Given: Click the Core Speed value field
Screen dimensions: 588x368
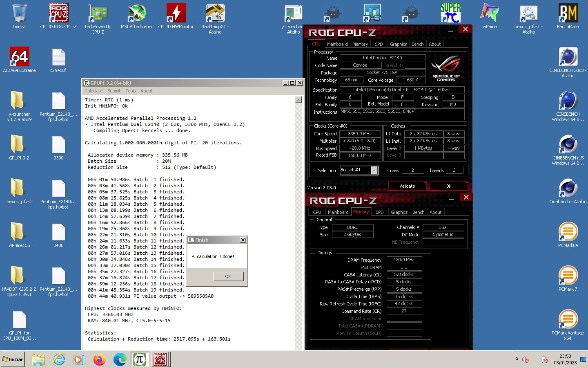Looking at the screenshot, I should coord(360,134).
